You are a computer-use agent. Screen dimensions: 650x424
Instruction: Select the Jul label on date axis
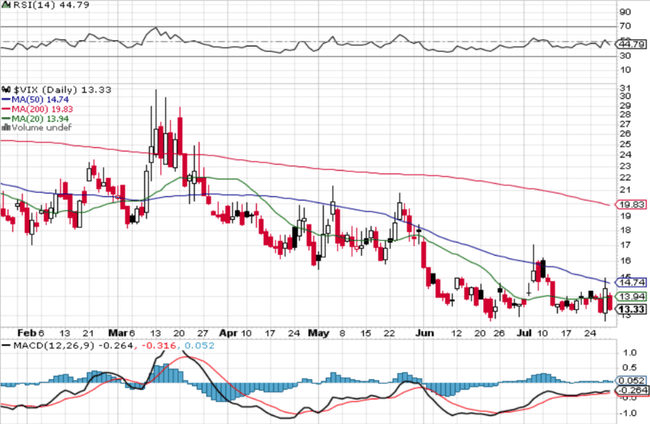tap(525, 331)
